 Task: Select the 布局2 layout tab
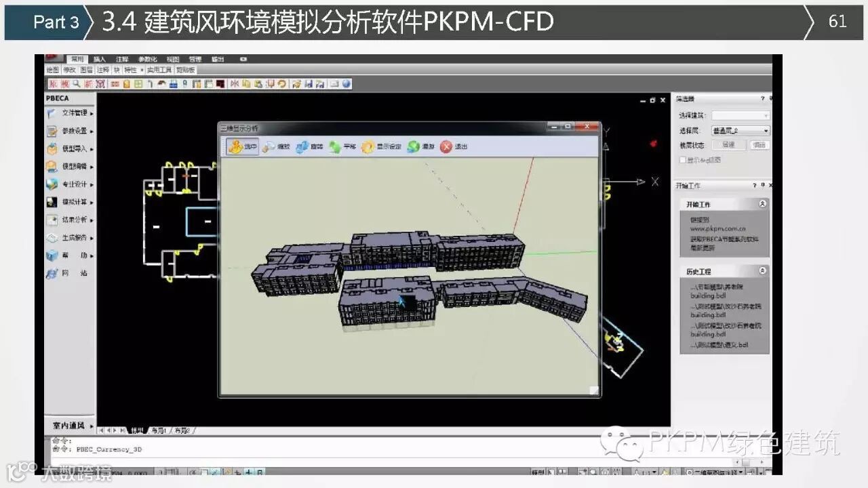click(x=182, y=430)
